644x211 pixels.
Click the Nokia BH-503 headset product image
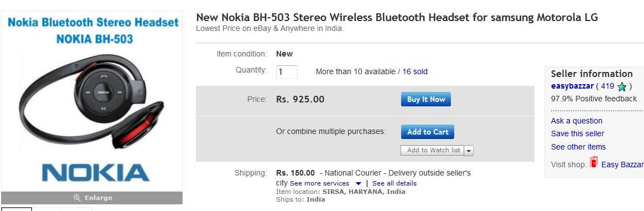point(92,101)
